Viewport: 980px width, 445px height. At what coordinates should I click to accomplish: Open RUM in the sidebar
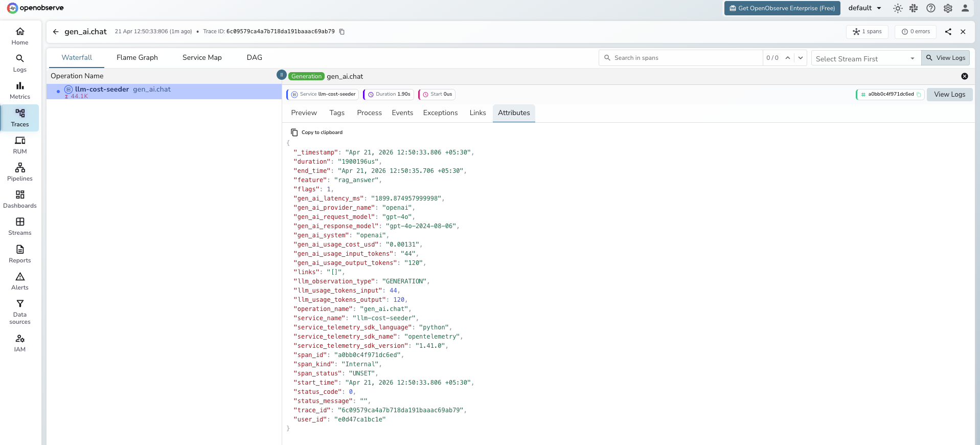pyautogui.click(x=20, y=145)
